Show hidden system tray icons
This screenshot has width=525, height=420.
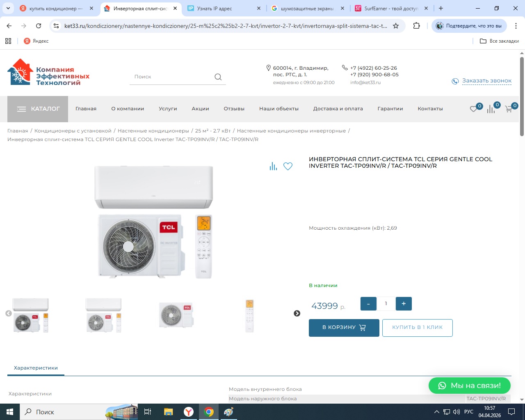pos(436,412)
